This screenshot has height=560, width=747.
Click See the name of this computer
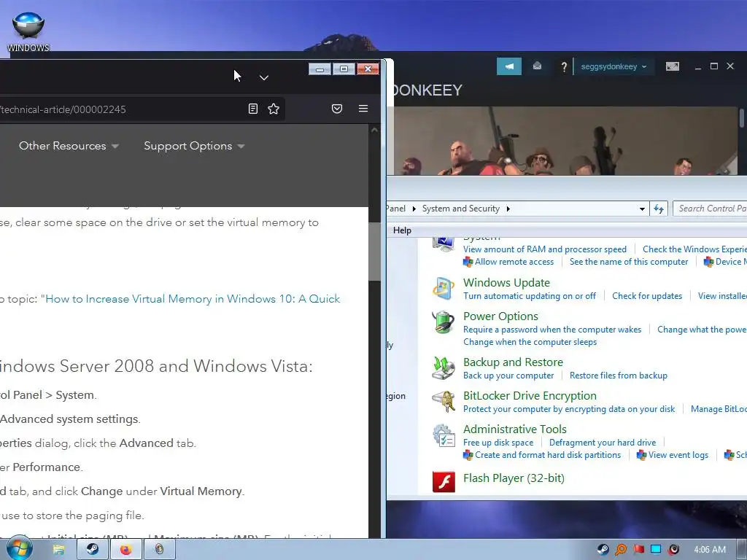pyautogui.click(x=629, y=262)
